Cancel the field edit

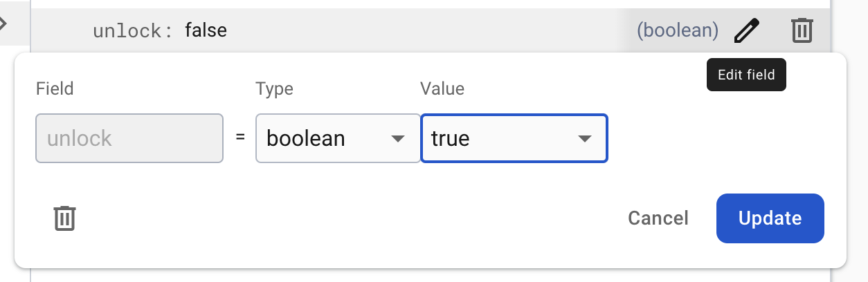coord(658,218)
